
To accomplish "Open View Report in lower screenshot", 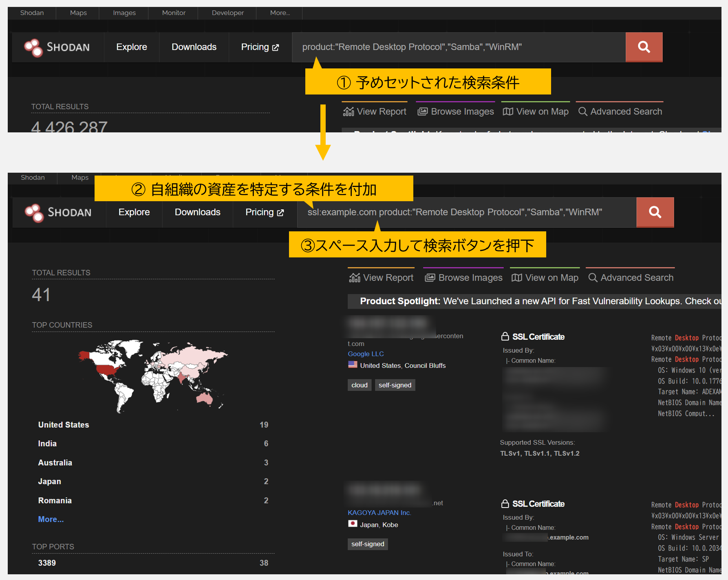I will [381, 278].
